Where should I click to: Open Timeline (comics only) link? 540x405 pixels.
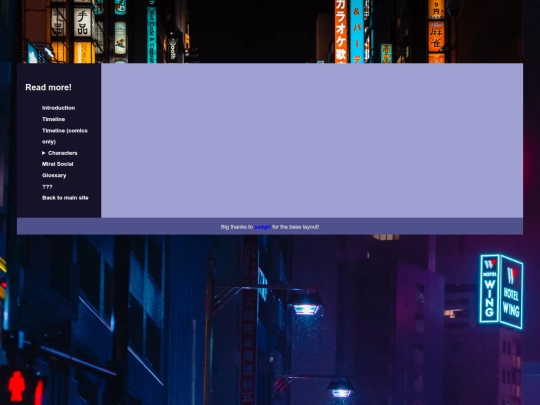click(x=64, y=136)
